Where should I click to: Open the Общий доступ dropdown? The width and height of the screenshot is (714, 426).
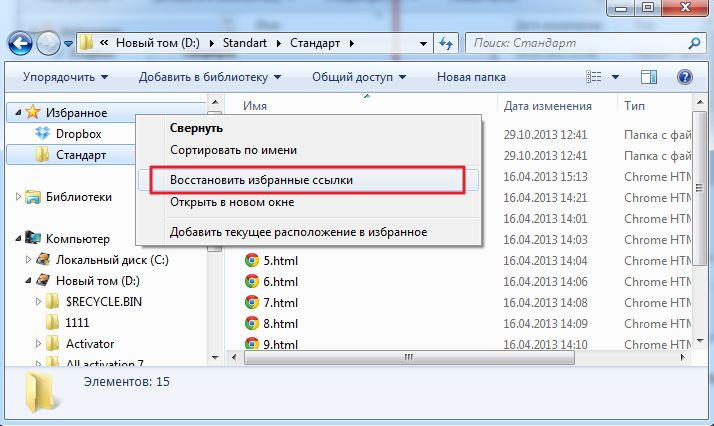(x=358, y=77)
